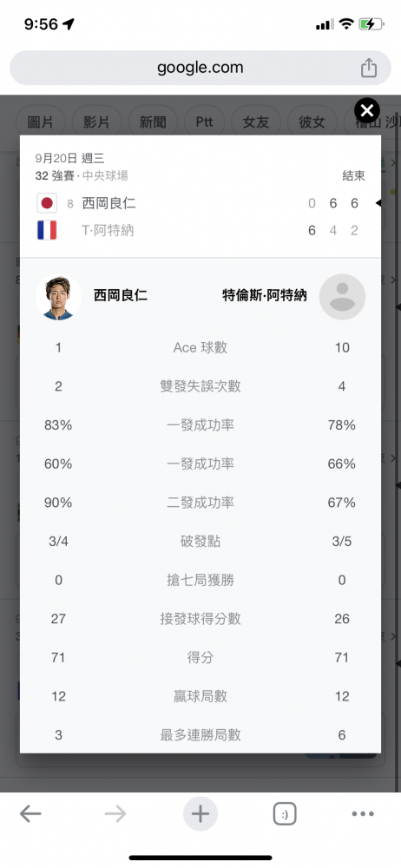Close the match stats popup

pyautogui.click(x=367, y=111)
